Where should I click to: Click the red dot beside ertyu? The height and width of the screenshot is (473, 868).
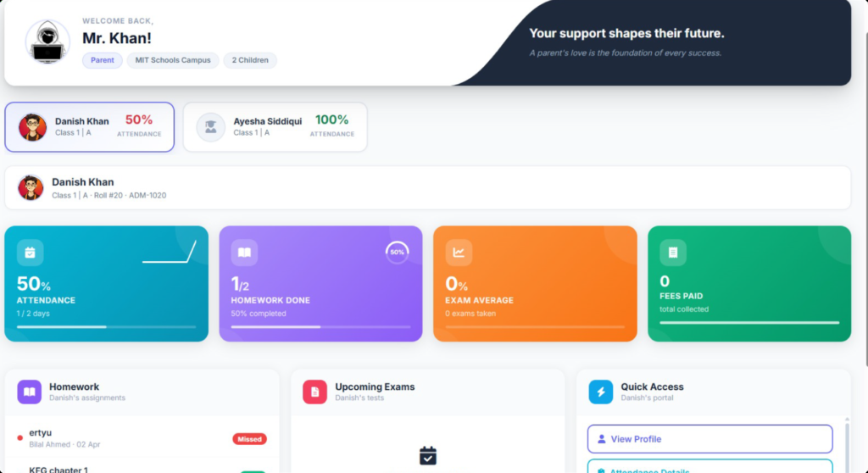click(20, 438)
